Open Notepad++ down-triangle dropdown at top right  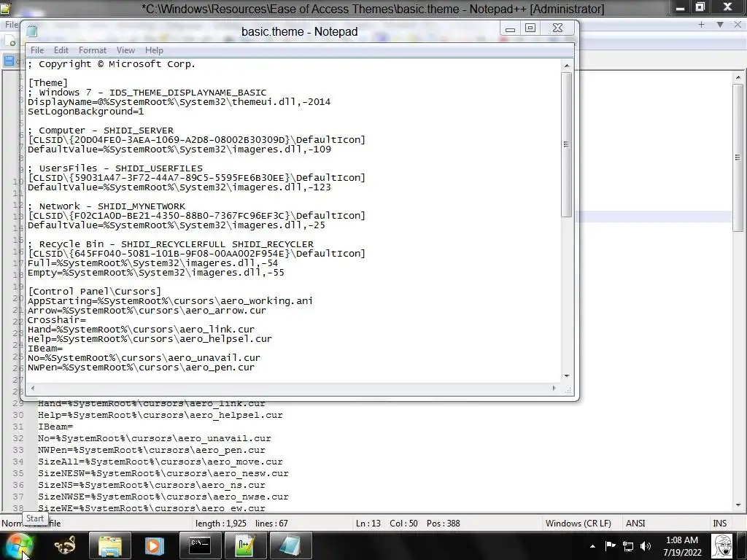coord(720,24)
